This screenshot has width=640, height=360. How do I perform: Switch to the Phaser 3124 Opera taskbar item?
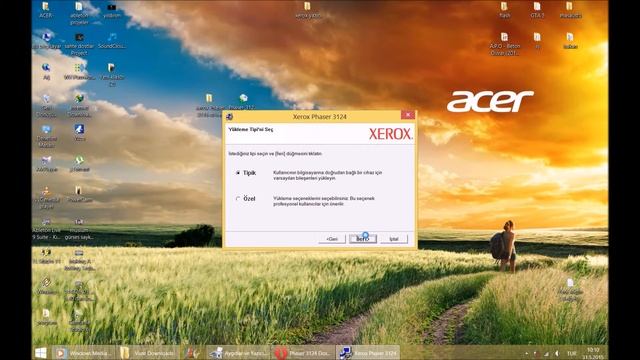click(x=303, y=353)
